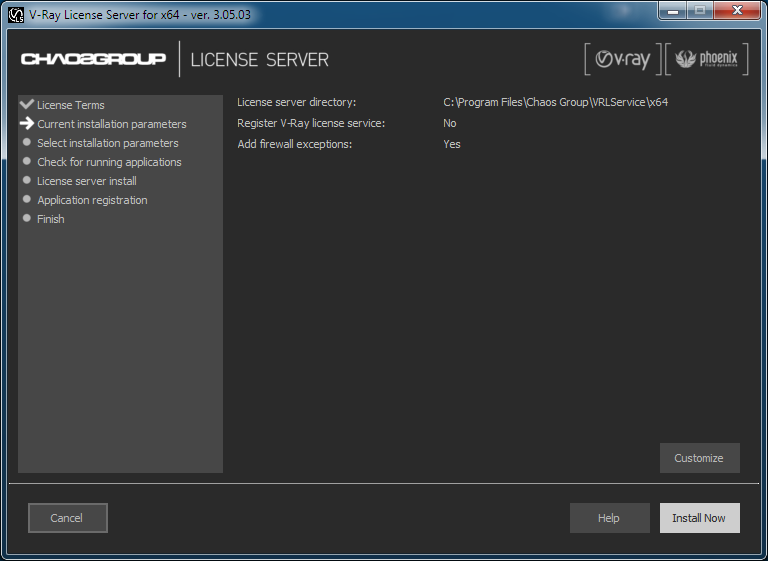Viewport: 768px width, 561px height.
Task: Click the V-Ray logo icon
Action: (x=622, y=60)
